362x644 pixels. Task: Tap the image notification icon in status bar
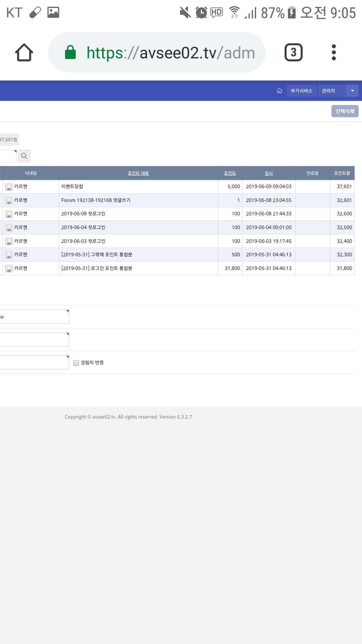click(x=53, y=12)
